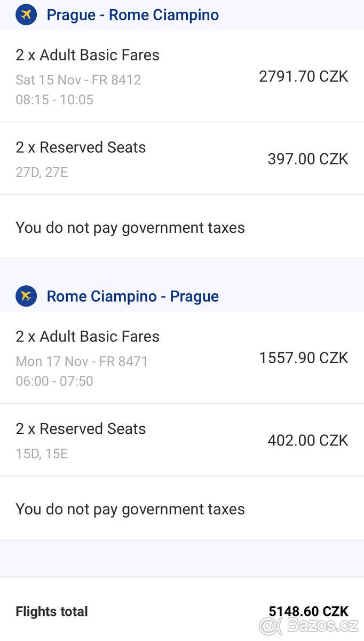
Task: Click the 397.00 CZK seat price
Action: click(x=307, y=159)
